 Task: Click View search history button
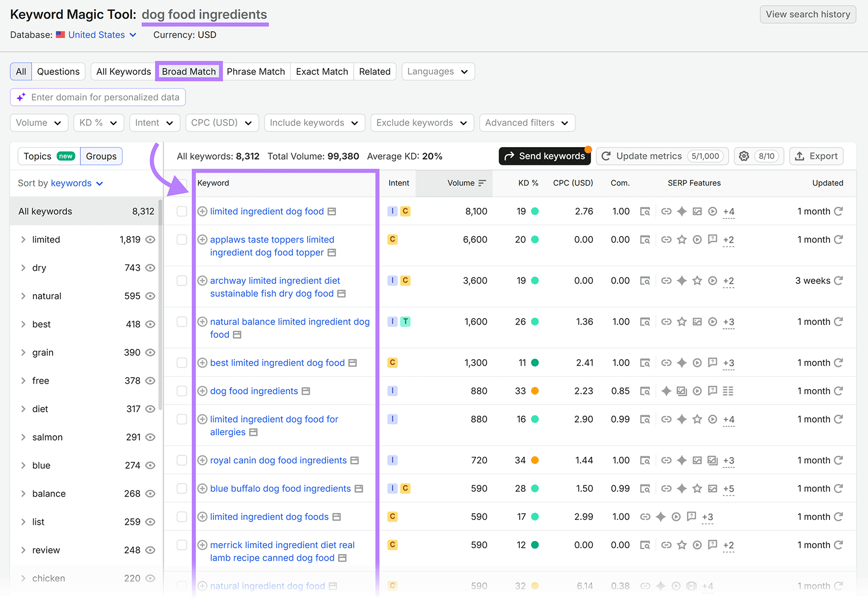[808, 15]
